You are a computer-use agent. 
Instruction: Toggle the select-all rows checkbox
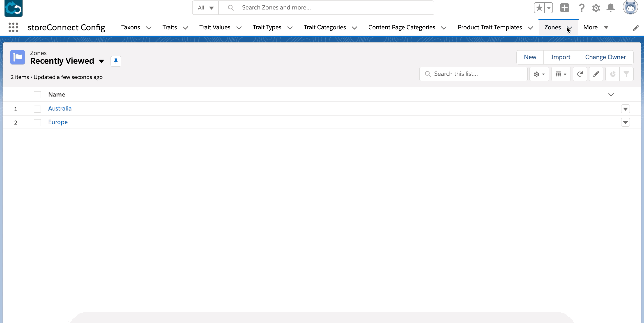pos(37,95)
